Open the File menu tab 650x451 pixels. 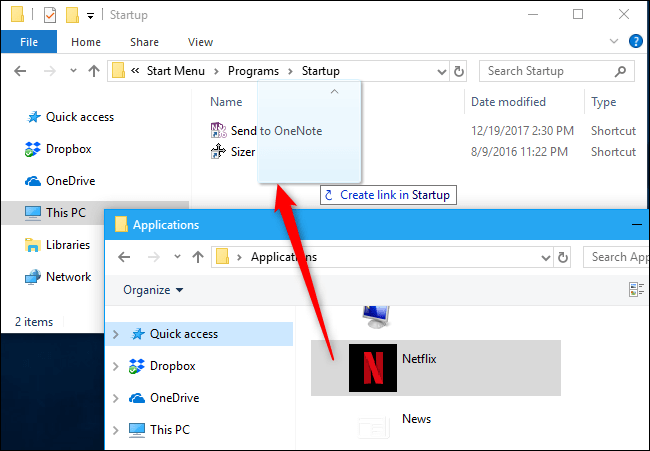tap(29, 42)
